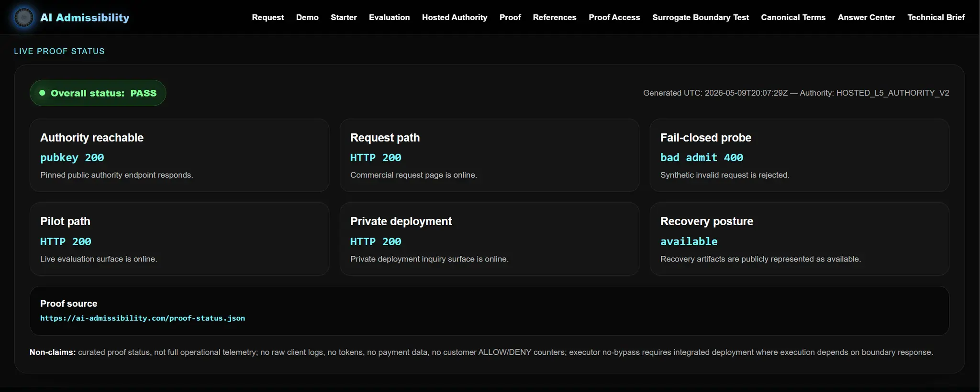The width and height of the screenshot is (980, 392).
Task: Open the proof-status.json source link
Action: point(143,318)
